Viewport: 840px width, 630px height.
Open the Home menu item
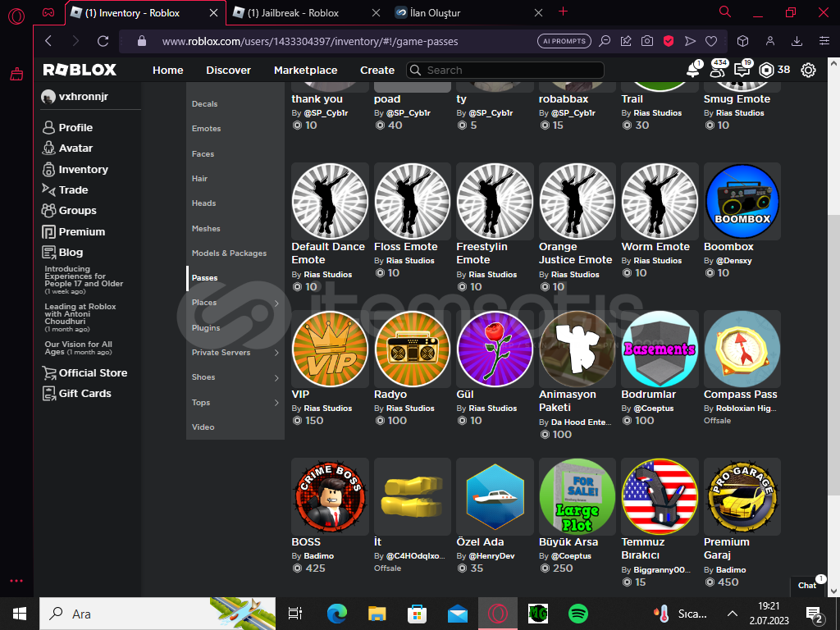point(167,71)
